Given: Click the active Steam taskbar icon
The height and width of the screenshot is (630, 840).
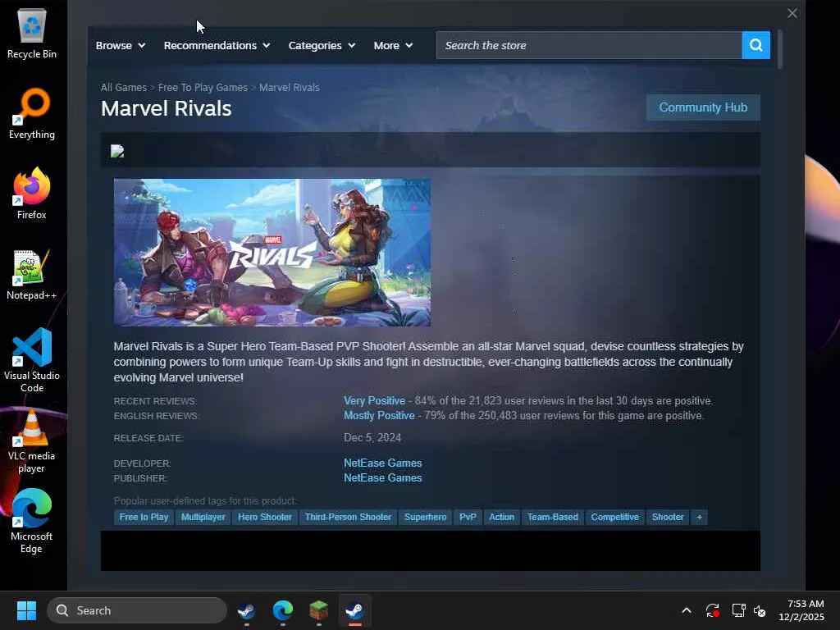Looking at the screenshot, I should (x=354, y=610).
